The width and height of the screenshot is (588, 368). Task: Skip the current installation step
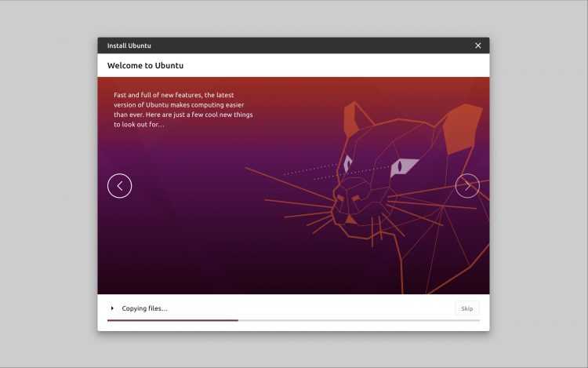467,308
